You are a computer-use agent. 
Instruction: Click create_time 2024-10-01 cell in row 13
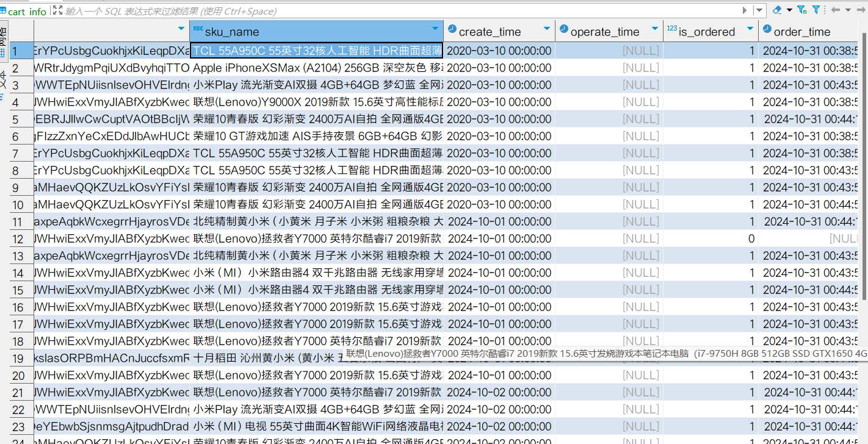[x=499, y=256]
